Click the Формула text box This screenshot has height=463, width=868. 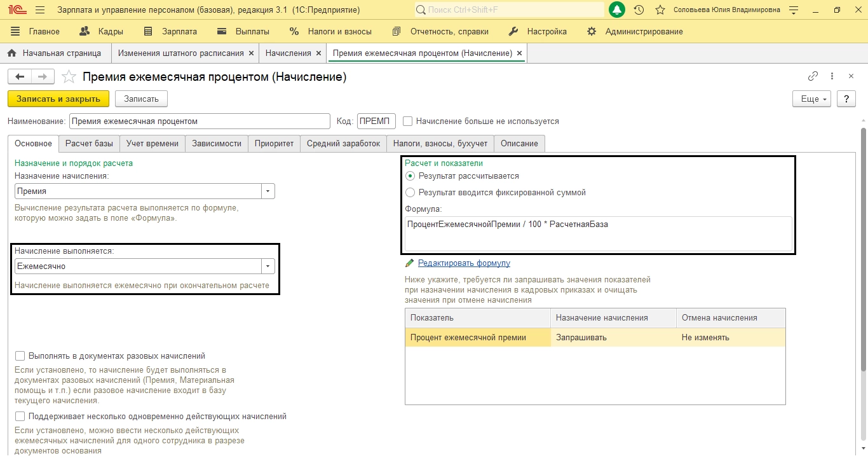click(x=599, y=233)
